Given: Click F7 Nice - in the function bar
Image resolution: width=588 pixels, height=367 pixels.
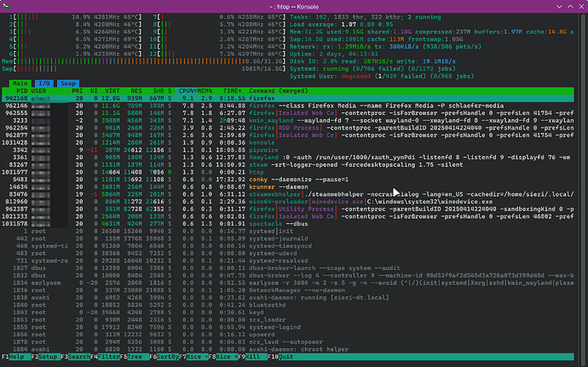Looking at the screenshot, I should pos(193,357).
